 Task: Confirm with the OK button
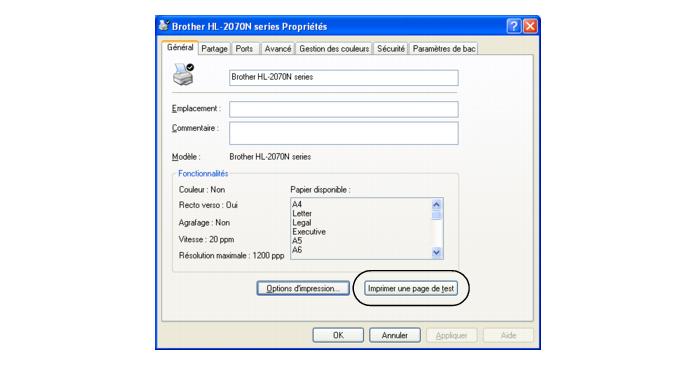[x=338, y=335]
